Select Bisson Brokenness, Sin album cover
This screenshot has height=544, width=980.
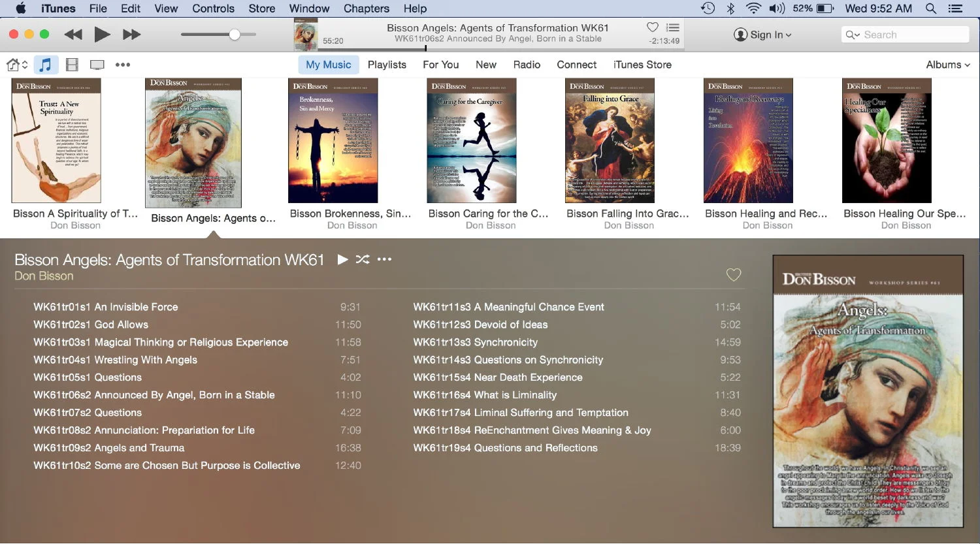(333, 140)
